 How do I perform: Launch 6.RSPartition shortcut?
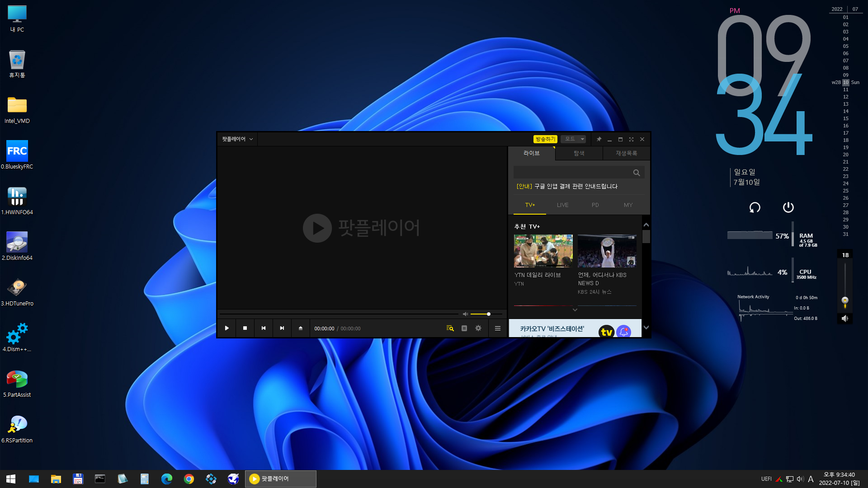(17, 429)
